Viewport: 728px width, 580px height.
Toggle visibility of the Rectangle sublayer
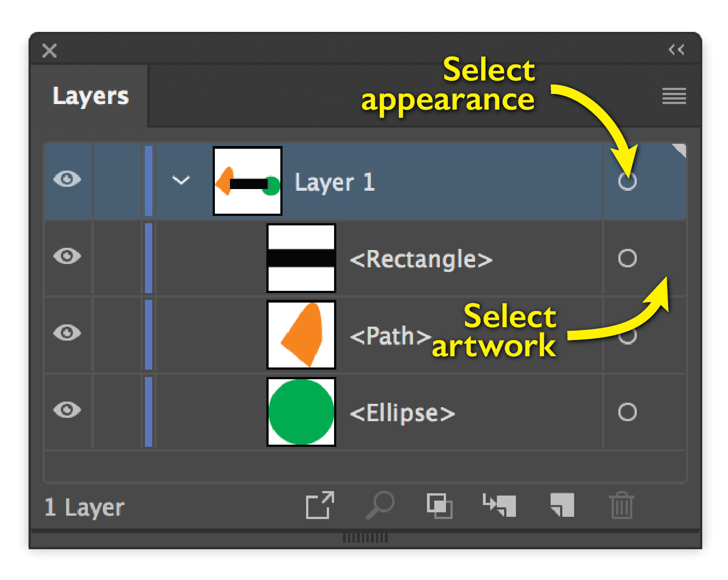pyautogui.click(x=67, y=256)
